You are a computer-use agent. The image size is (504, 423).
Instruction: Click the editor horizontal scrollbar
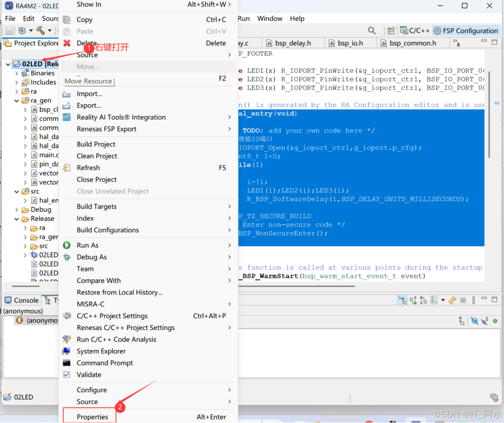297,286
